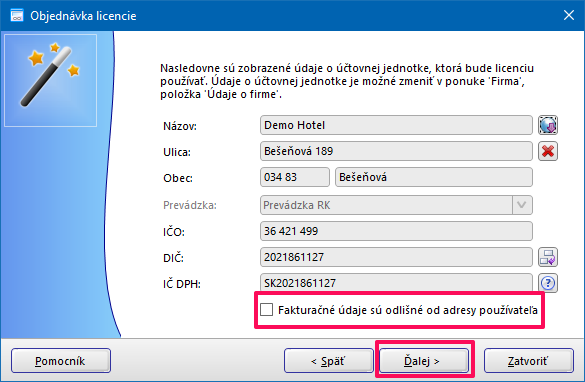Click the IČ DPH field SK2021861127
The height and width of the screenshot is (382, 585).
[x=396, y=283]
